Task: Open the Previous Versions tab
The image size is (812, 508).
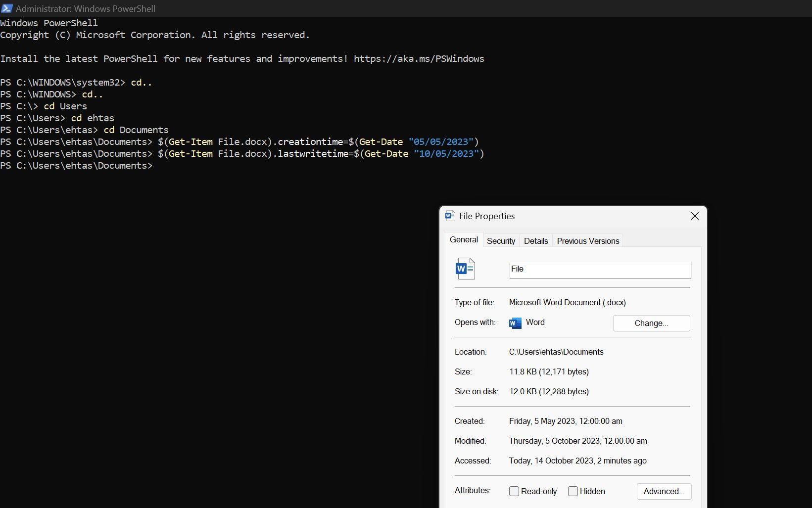Action: click(x=588, y=241)
